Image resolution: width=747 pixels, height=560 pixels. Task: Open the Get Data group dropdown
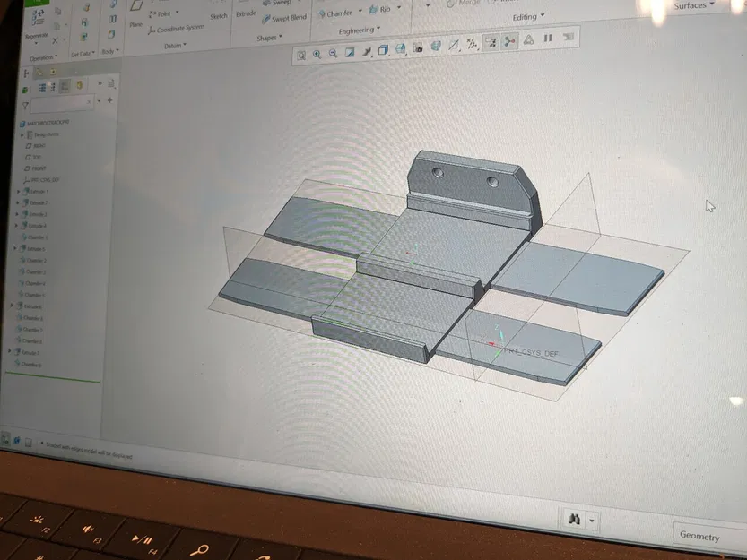83,54
